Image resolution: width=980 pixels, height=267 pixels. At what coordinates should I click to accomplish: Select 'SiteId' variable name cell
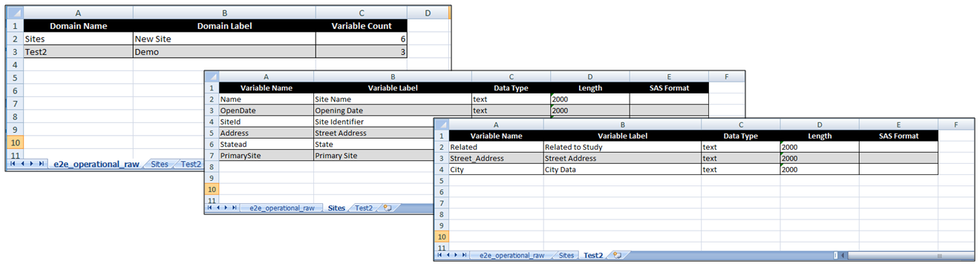point(267,122)
